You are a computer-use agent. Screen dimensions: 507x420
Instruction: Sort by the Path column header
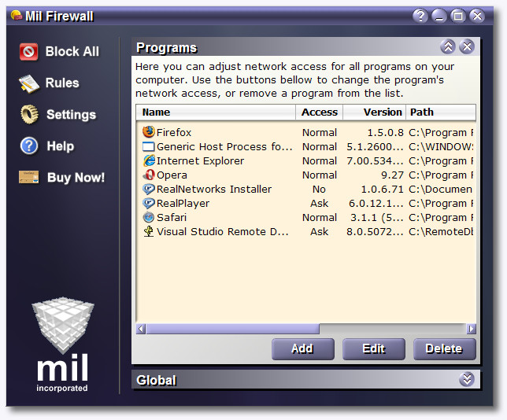coord(441,112)
